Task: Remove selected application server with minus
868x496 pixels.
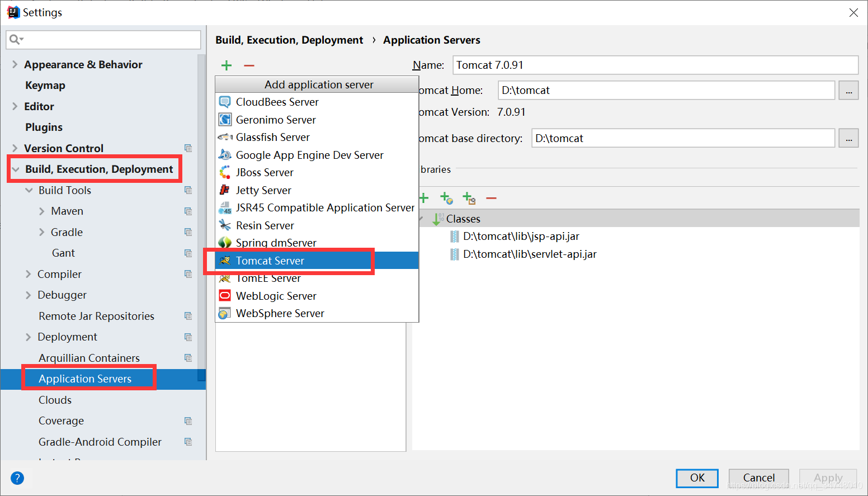Action: (x=249, y=65)
